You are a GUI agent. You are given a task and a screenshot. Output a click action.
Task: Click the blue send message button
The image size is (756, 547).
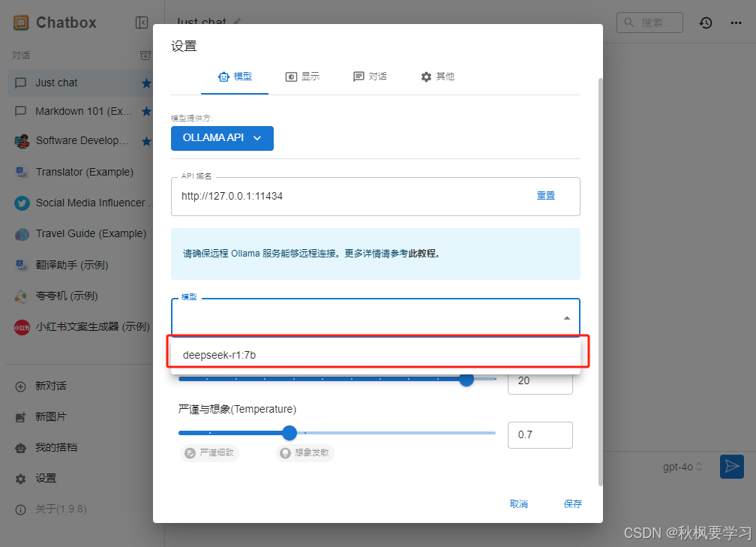(731, 467)
